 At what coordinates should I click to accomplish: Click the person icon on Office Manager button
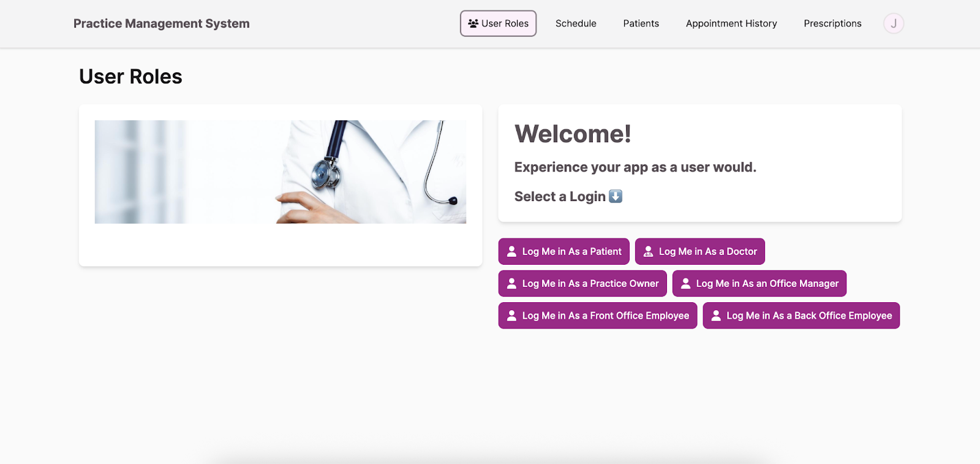pos(685,283)
